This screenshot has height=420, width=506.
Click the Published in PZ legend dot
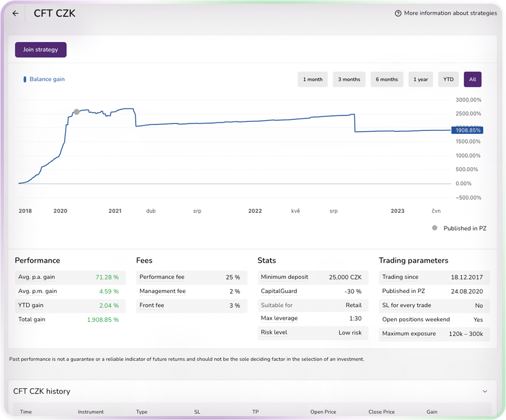(434, 228)
